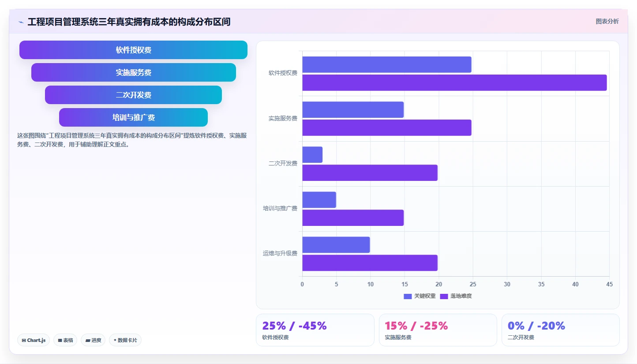Click the 运维与升级费 y-axis label

280,253
